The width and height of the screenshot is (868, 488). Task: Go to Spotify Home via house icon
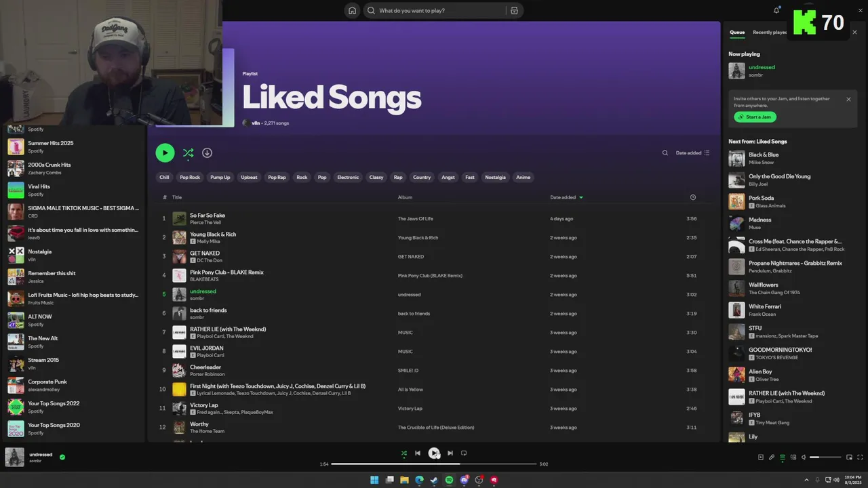coord(352,10)
